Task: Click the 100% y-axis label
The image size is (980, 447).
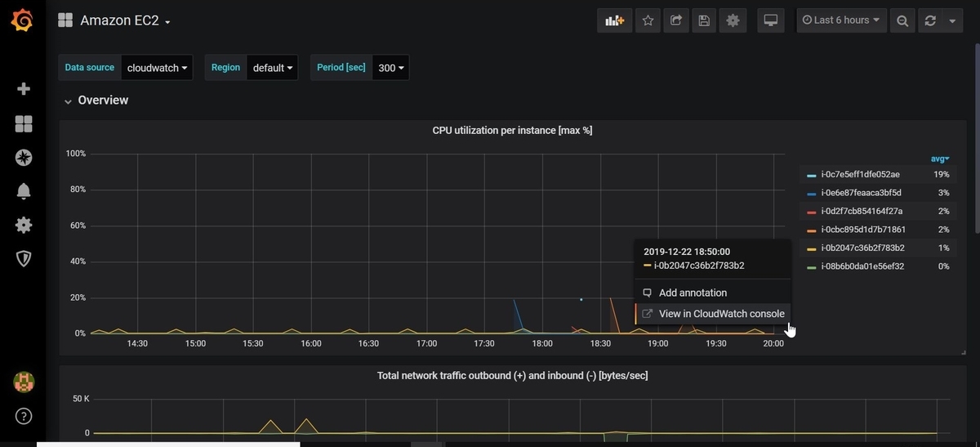Action: tap(76, 154)
